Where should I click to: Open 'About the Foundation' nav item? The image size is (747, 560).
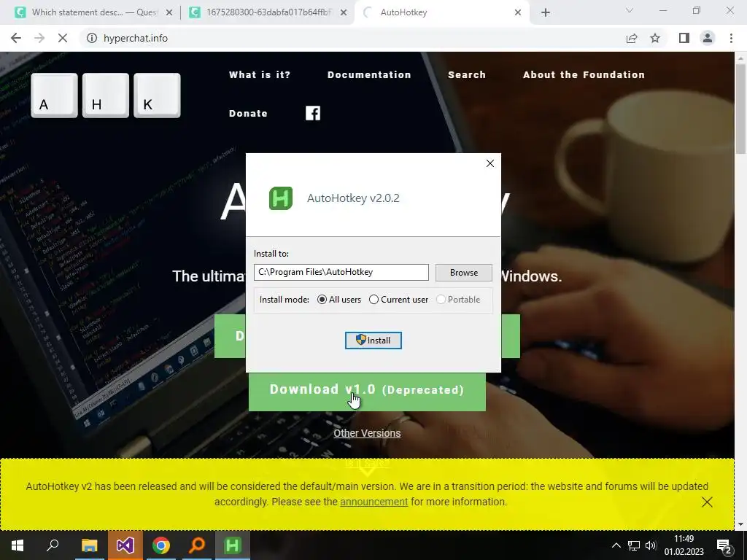(584, 75)
